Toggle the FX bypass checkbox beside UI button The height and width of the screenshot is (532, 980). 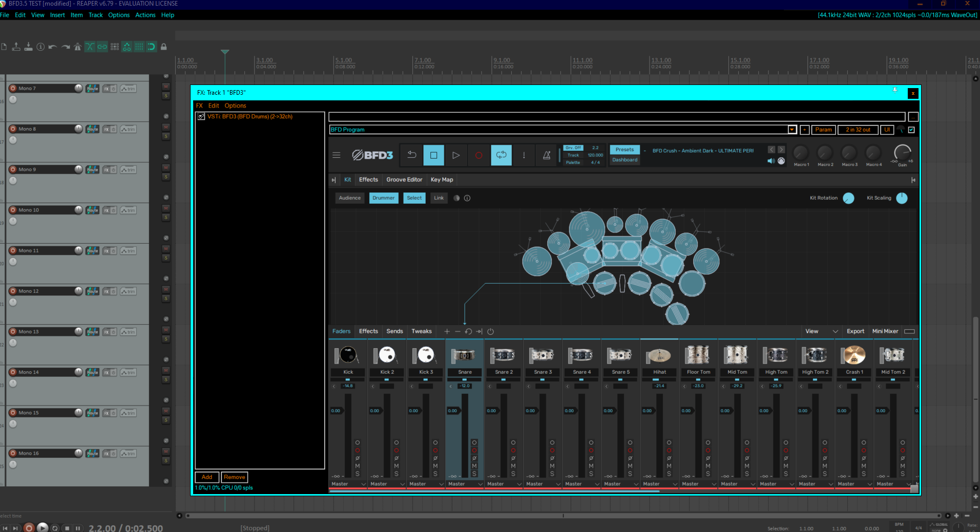(x=911, y=130)
